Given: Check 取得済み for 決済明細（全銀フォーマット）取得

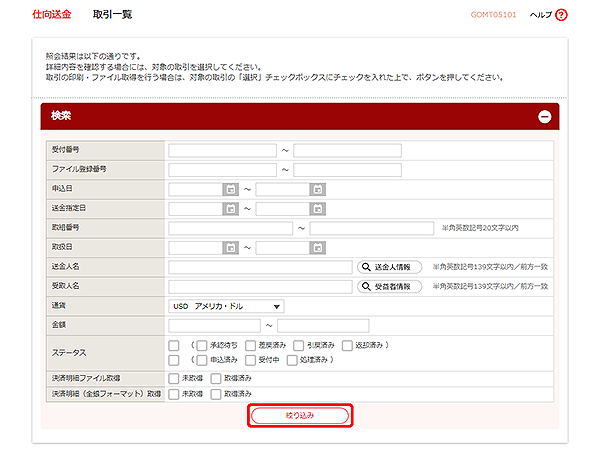Looking at the screenshot, I should tap(216, 394).
